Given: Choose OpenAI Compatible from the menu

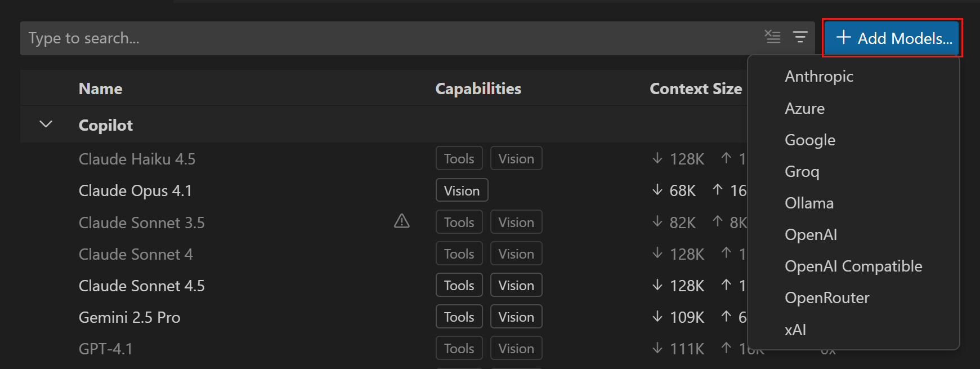Looking at the screenshot, I should click(x=853, y=266).
